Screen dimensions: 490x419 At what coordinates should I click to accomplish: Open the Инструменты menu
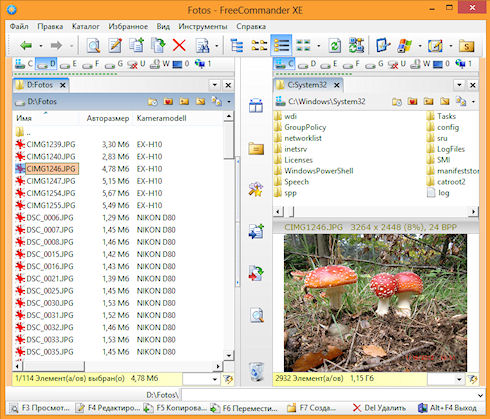pos(203,26)
